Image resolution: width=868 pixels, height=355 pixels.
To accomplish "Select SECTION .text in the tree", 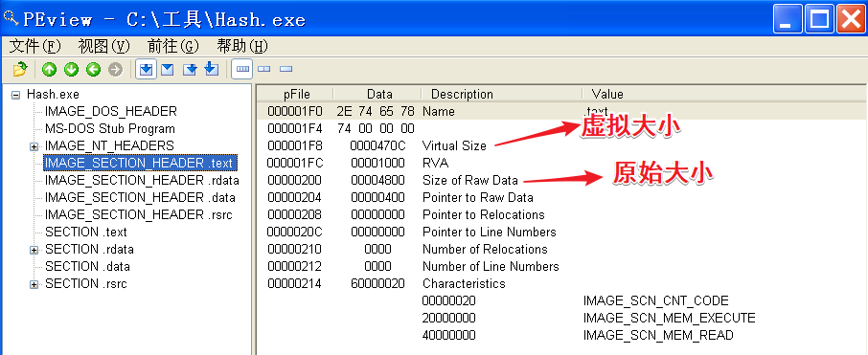I will pos(86,232).
